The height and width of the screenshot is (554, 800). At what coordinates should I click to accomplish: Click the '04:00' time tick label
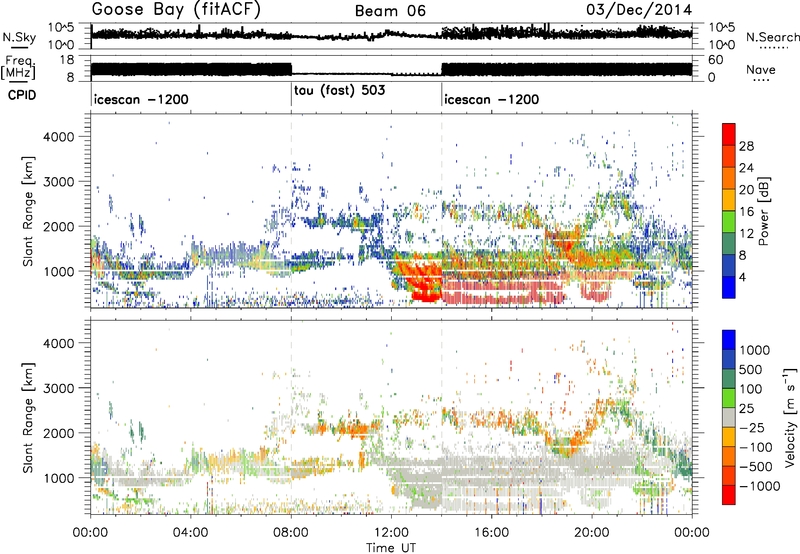[x=190, y=533]
